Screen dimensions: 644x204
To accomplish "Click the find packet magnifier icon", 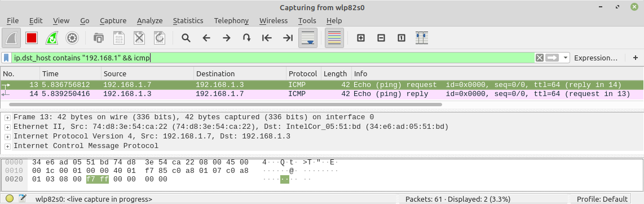I will (x=186, y=38).
